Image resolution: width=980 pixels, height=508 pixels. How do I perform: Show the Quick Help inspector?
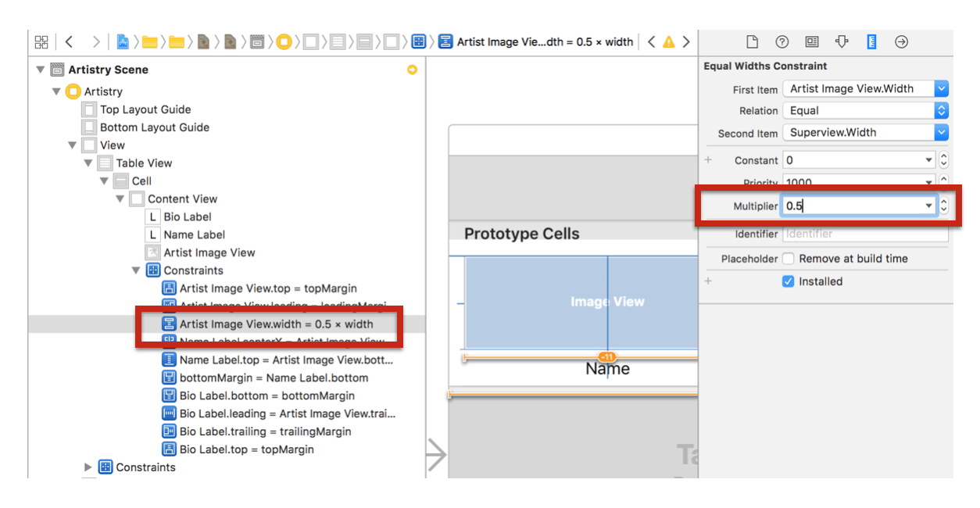tap(781, 42)
